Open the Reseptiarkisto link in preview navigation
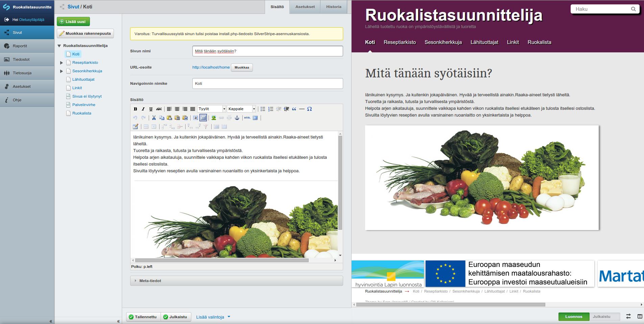The width and height of the screenshot is (644, 324). coord(400,42)
